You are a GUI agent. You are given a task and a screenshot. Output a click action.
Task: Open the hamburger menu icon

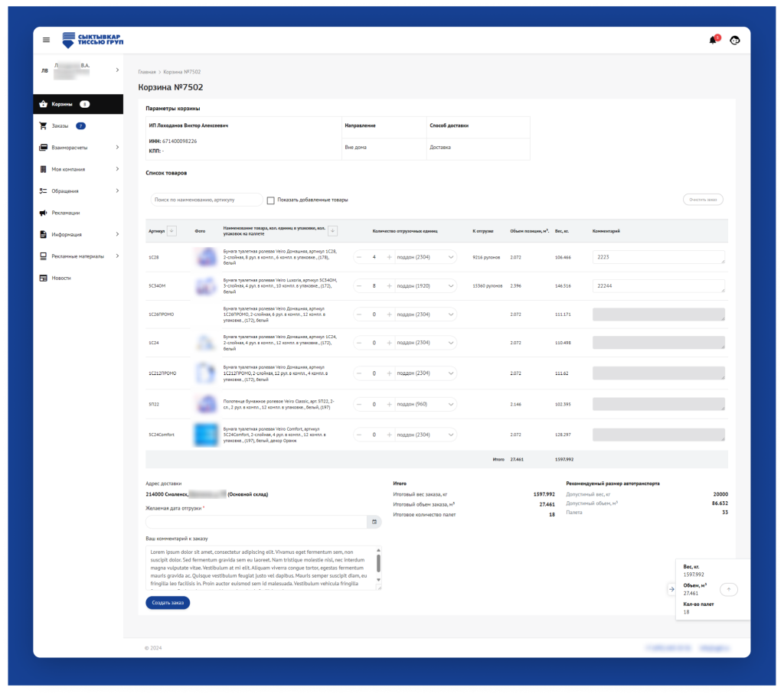click(46, 40)
